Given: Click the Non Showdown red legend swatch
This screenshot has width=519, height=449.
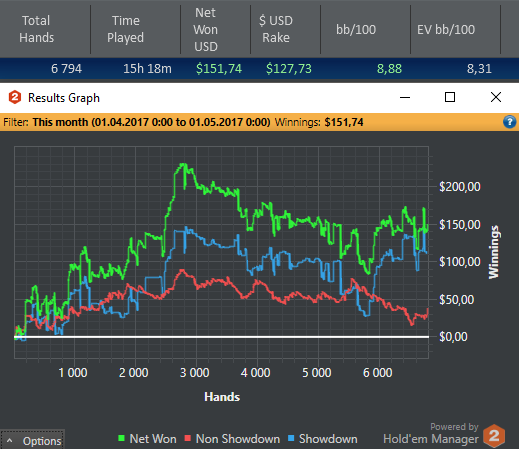Looking at the screenshot, I should (x=188, y=438).
